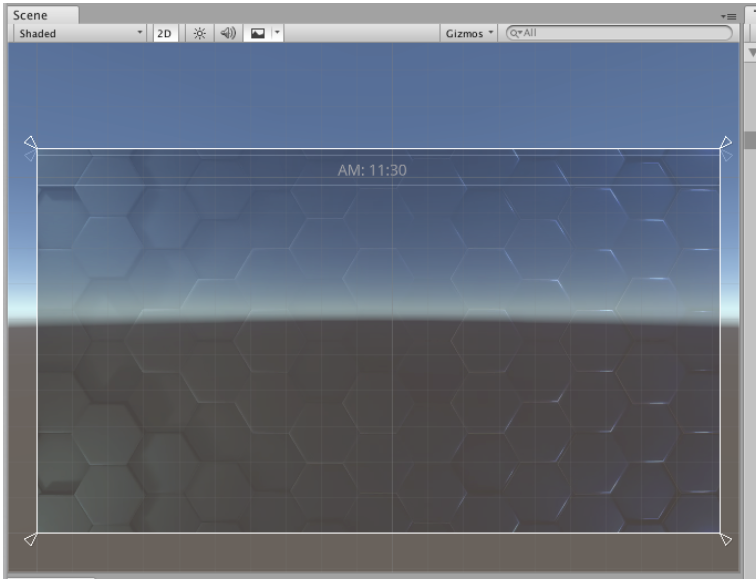
Task: Select the AM: 11:30 text object
Action: 372,170
